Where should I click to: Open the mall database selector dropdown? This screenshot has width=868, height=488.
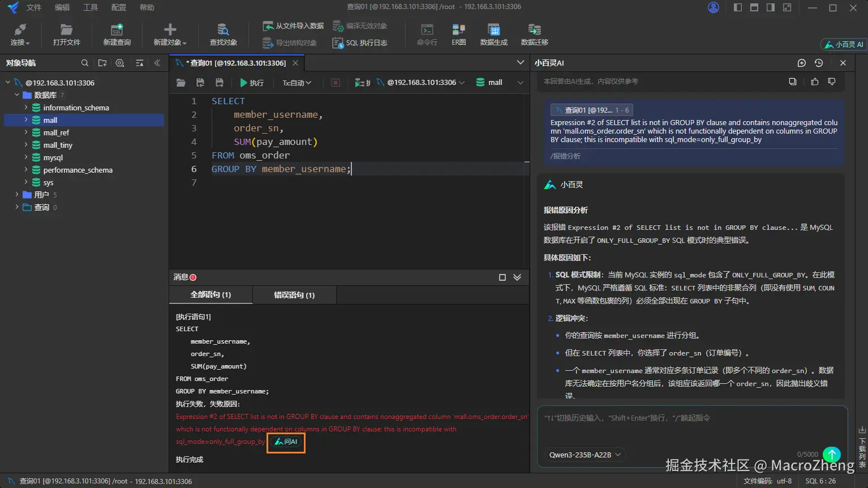(500, 83)
